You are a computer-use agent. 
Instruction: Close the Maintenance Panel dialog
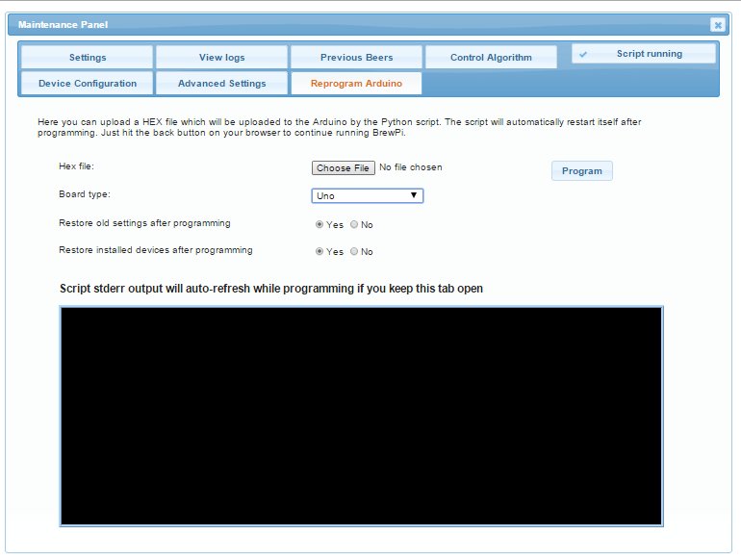(717, 25)
